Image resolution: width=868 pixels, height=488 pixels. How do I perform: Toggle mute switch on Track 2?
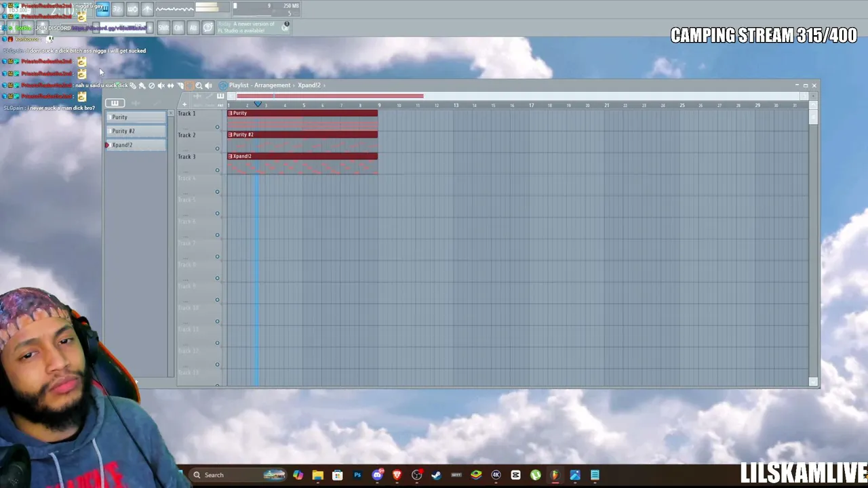point(218,148)
